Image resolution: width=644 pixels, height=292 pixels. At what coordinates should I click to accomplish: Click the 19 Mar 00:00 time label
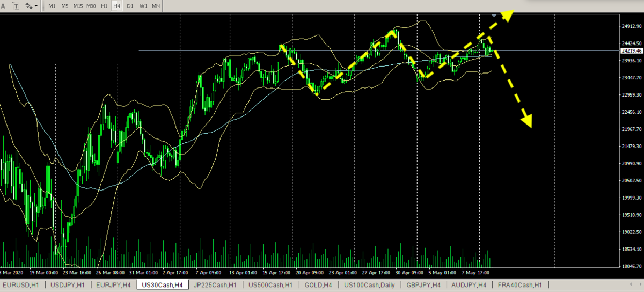[x=43, y=272]
